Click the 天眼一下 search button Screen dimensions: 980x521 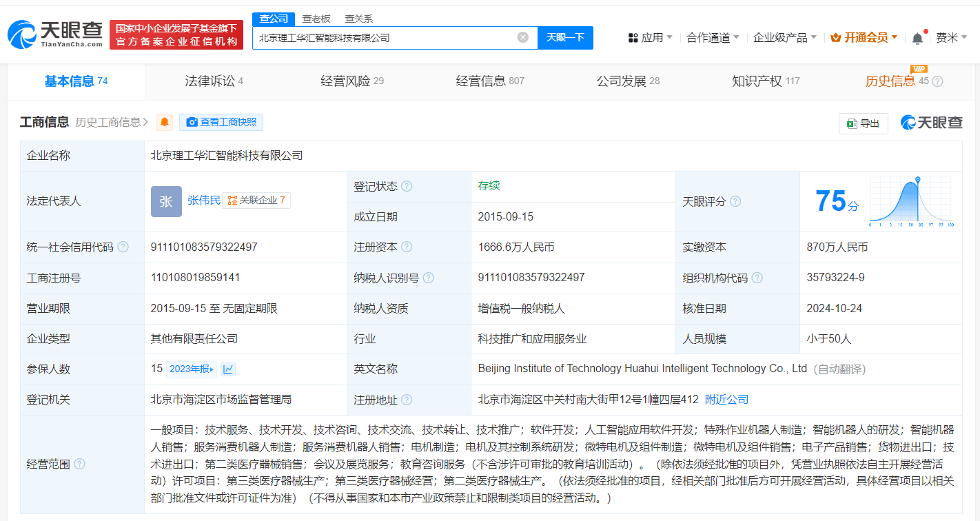coord(565,37)
